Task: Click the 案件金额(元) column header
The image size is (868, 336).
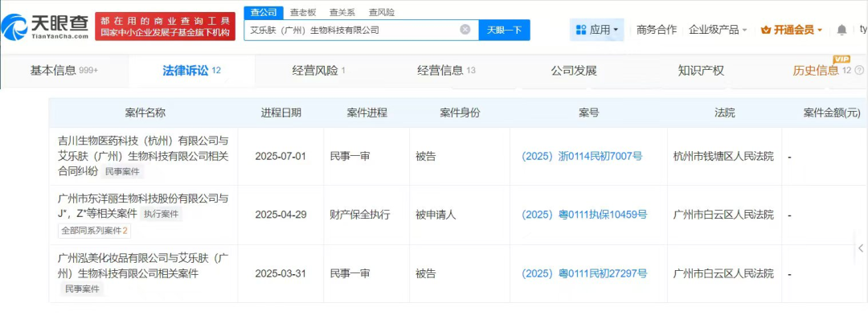Action: coord(832,113)
